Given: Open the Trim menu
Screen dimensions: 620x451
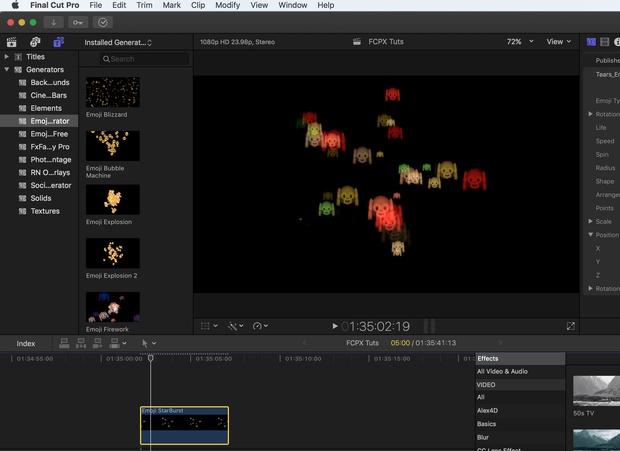Looking at the screenshot, I should coord(144,5).
